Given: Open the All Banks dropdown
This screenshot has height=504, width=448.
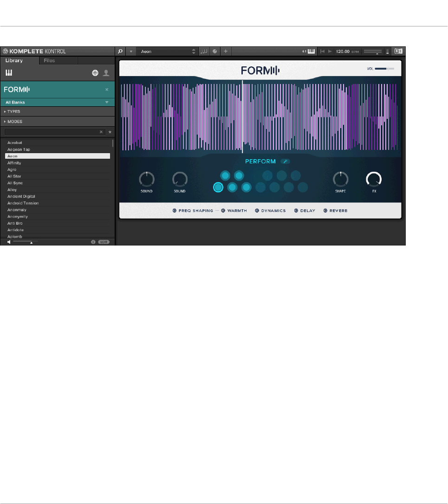Looking at the screenshot, I should point(57,102).
